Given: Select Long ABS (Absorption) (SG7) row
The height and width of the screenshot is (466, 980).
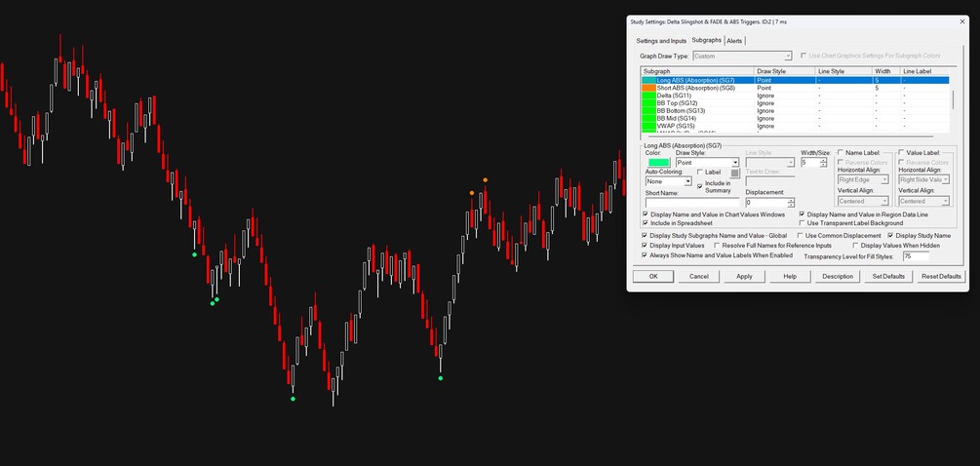Looking at the screenshot, I should 795,81.
